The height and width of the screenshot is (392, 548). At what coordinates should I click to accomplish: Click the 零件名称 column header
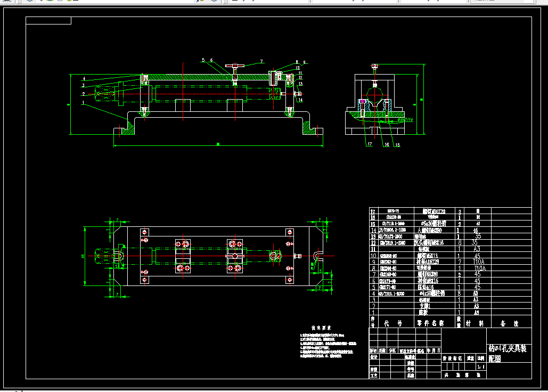(x=430, y=323)
